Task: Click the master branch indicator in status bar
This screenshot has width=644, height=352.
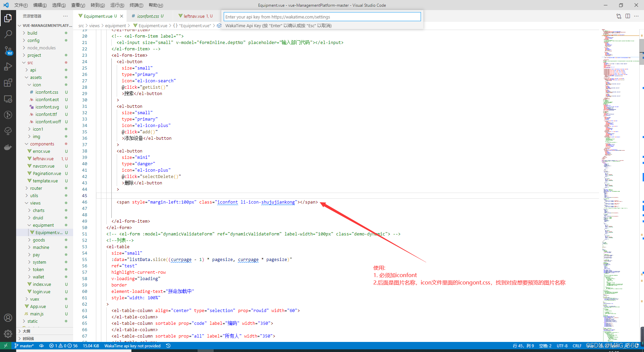Action: (24, 346)
